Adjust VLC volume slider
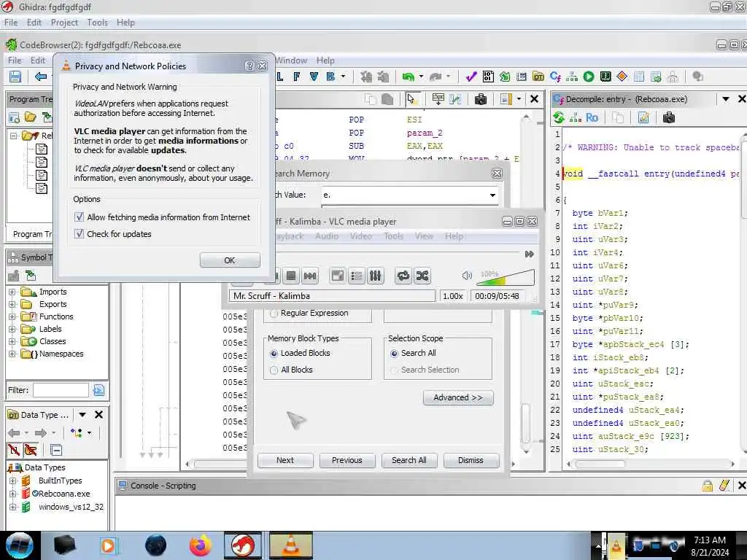Screen dimensions: 747x560 [506, 277]
